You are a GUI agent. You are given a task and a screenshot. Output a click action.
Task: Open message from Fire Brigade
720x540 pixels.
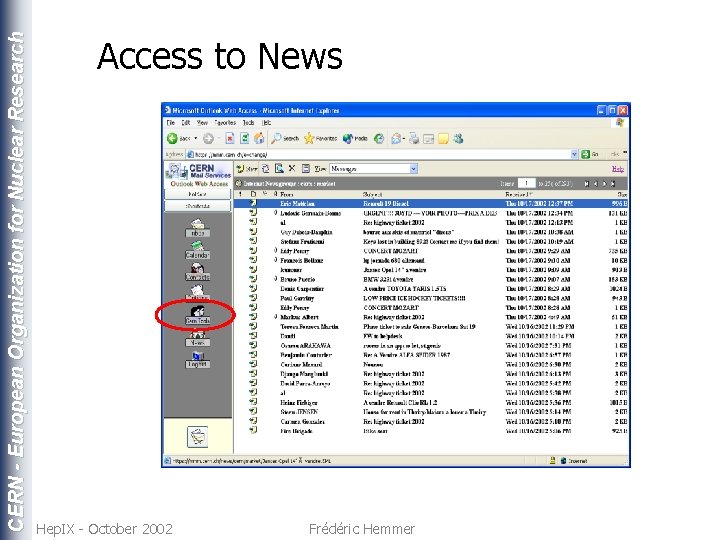(x=431, y=431)
